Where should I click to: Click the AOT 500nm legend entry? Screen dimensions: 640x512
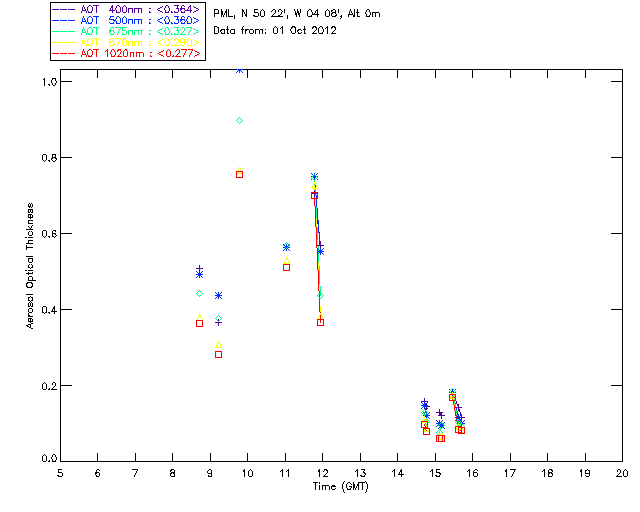click(127, 20)
